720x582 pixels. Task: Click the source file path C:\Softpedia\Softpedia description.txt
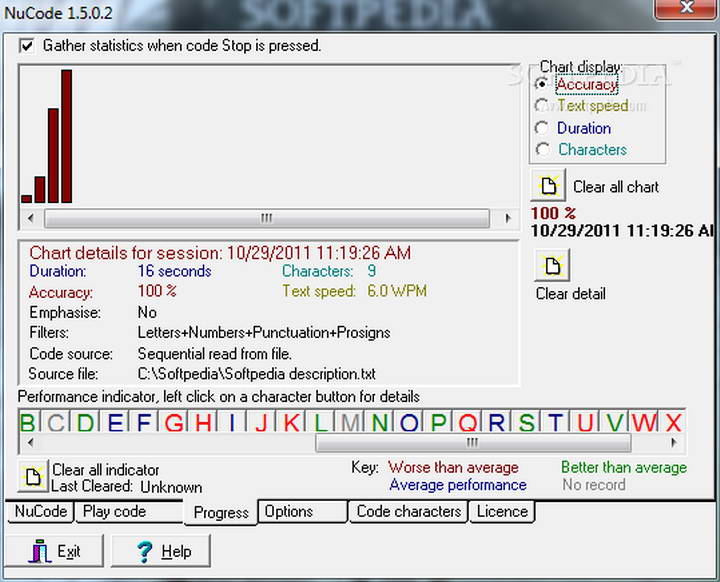click(256, 374)
